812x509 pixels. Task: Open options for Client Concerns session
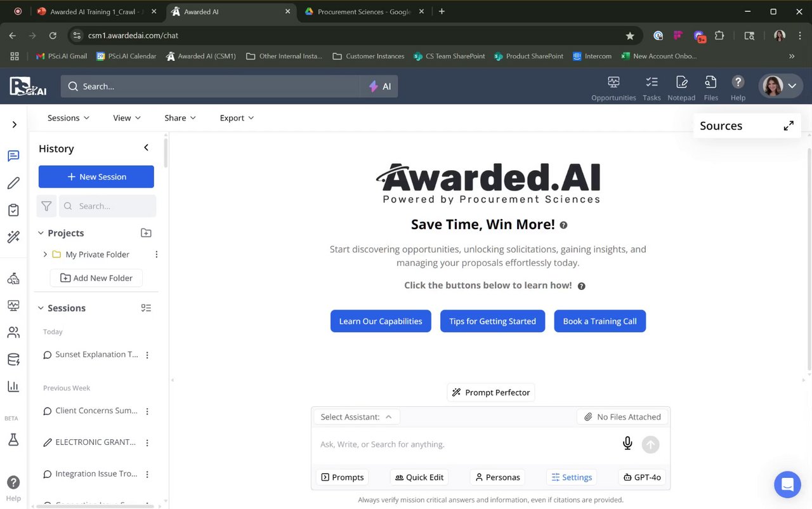(x=147, y=411)
